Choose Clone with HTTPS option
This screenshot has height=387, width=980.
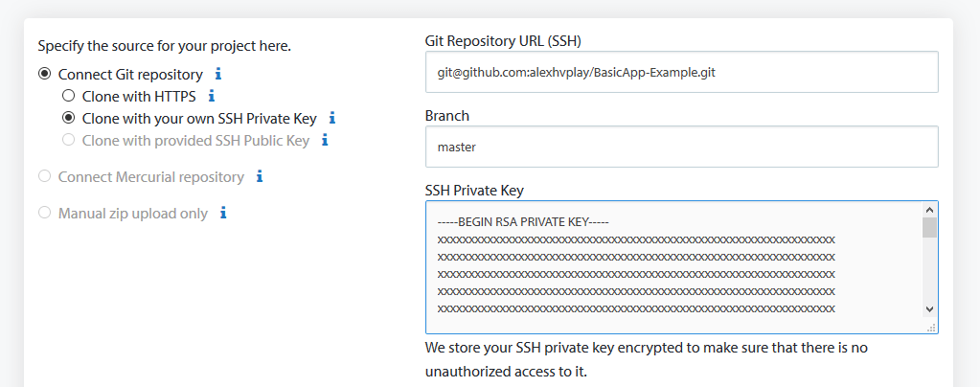click(x=69, y=97)
